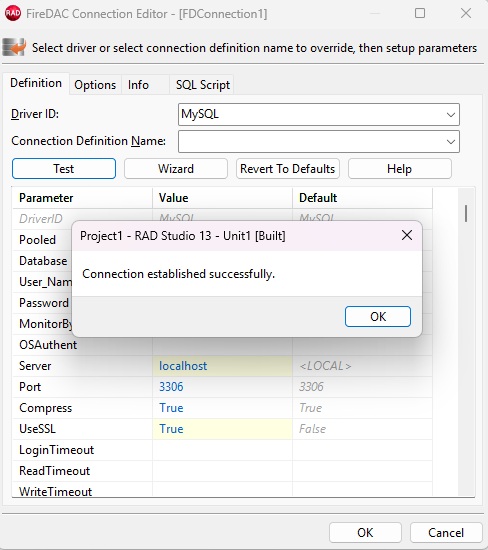Image resolution: width=488 pixels, height=550 pixels.
Task: Select the Port value 3306
Action: [222, 387]
